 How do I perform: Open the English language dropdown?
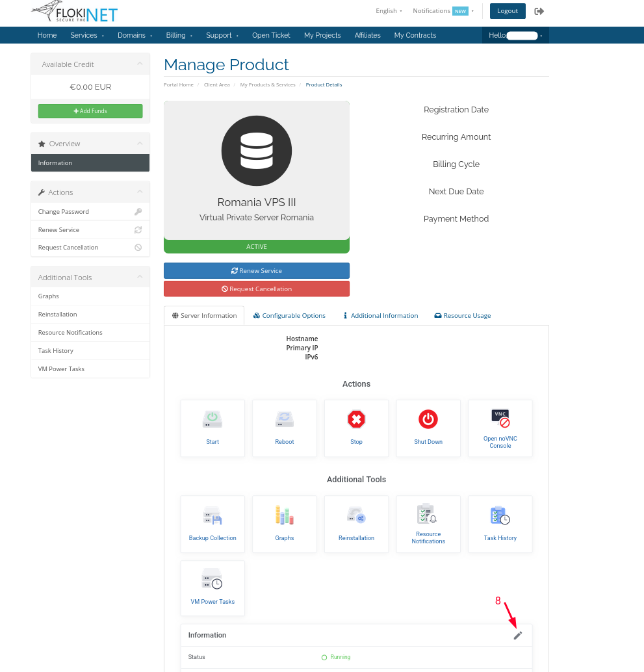click(x=389, y=11)
